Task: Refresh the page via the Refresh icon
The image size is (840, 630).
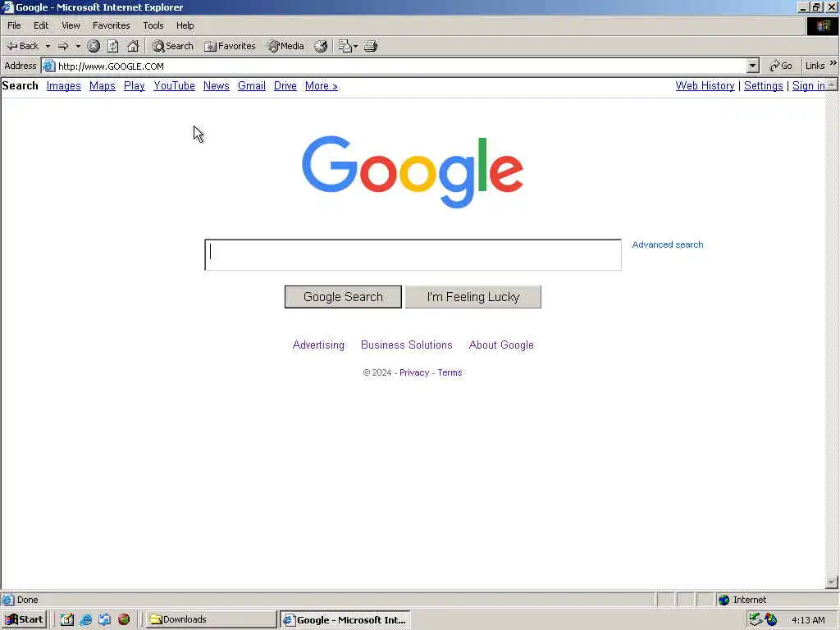Action: (x=113, y=46)
